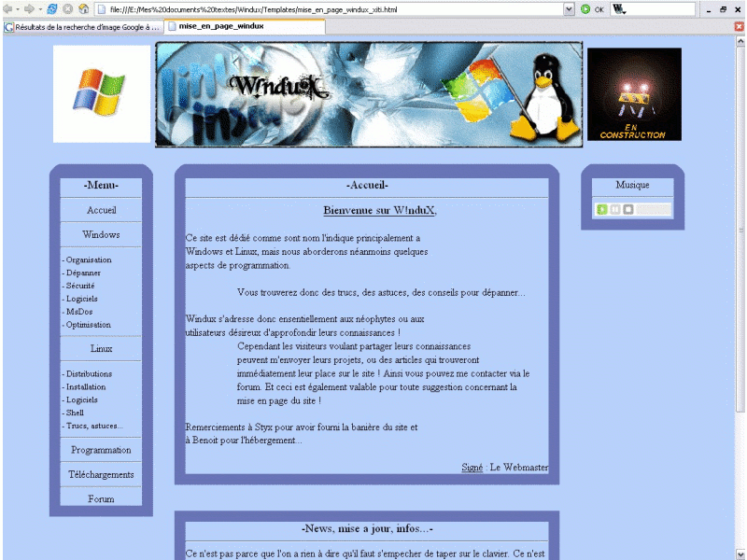The height and width of the screenshot is (560, 747).
Task: Click the vertical scrollbar thumb
Action: coord(740,230)
